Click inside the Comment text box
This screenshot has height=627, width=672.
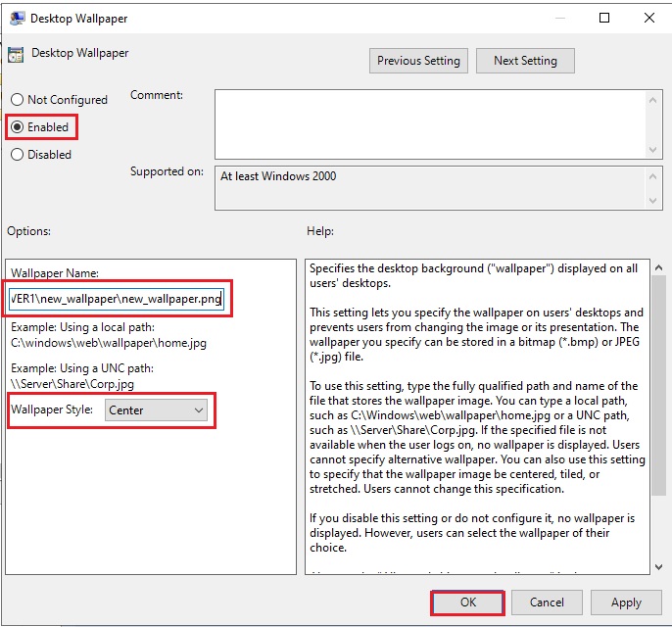(429, 122)
